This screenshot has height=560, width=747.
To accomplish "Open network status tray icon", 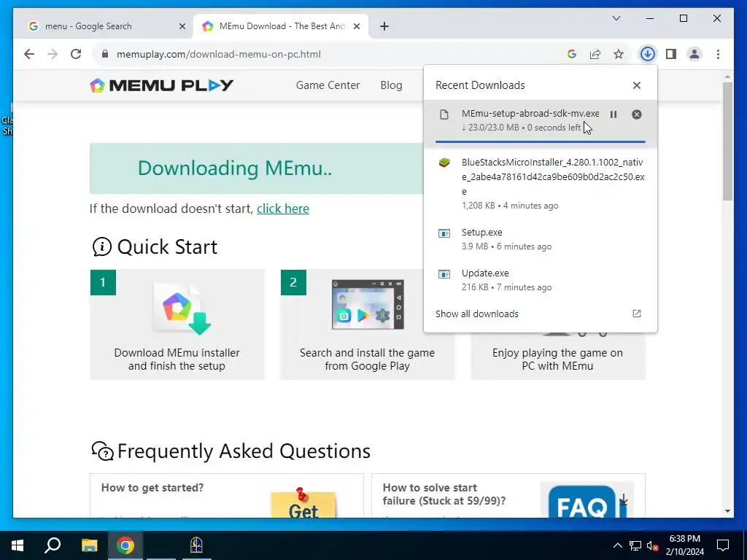I will pos(635,545).
